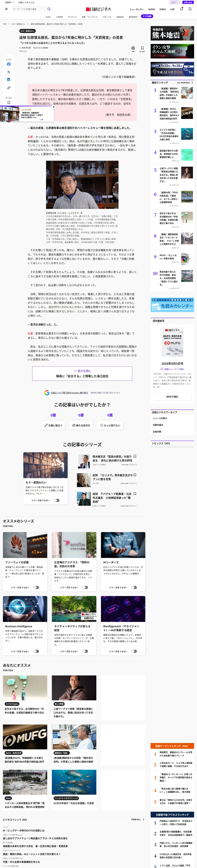Toggle series follow for ファーウェイの逆襲
The height and width of the screenshot is (868, 197).
(x=36, y=587)
